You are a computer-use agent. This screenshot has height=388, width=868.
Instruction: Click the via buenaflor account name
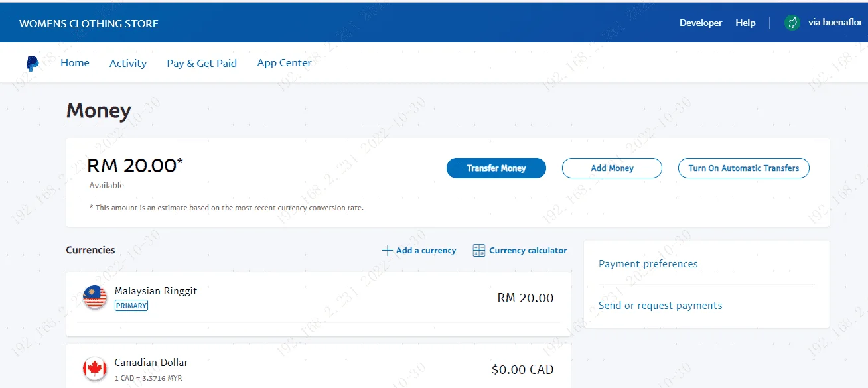(x=835, y=23)
